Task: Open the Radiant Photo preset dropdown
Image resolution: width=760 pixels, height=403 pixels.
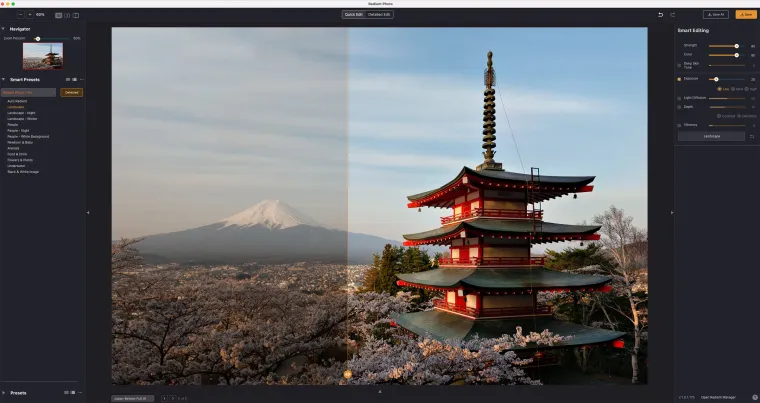Action: 29,92
